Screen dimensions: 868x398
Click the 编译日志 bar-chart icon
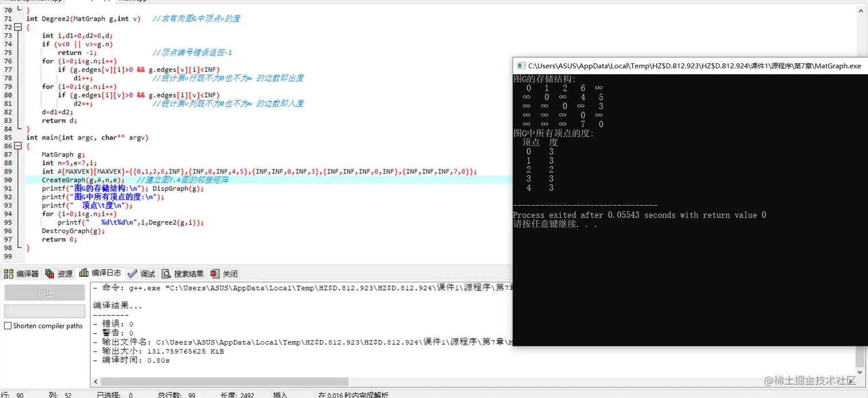tap(84, 273)
